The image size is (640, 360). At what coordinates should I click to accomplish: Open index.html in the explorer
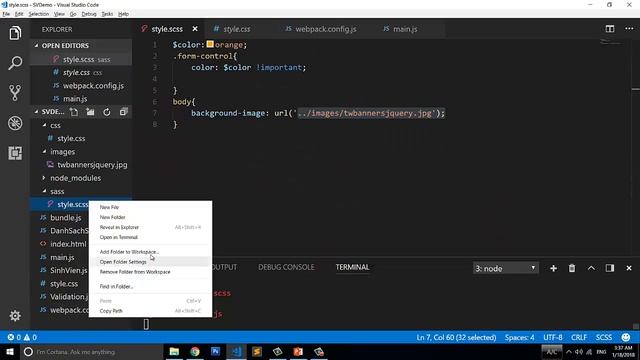(x=68, y=244)
